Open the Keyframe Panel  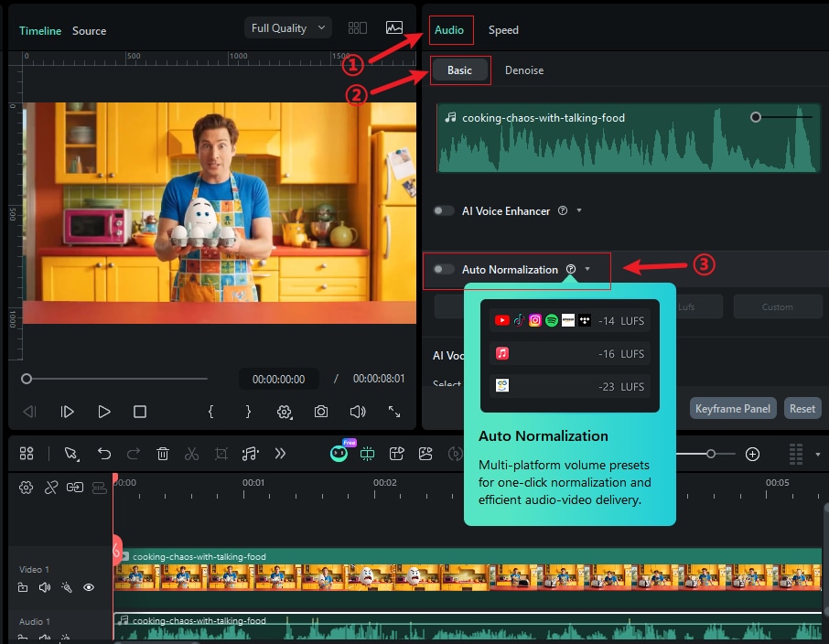[732, 409]
